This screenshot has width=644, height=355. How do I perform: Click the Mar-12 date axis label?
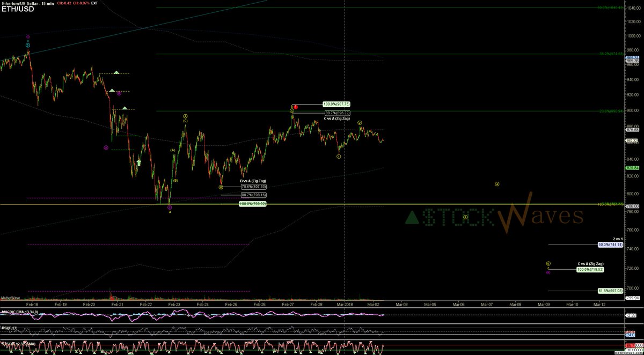(x=599, y=304)
